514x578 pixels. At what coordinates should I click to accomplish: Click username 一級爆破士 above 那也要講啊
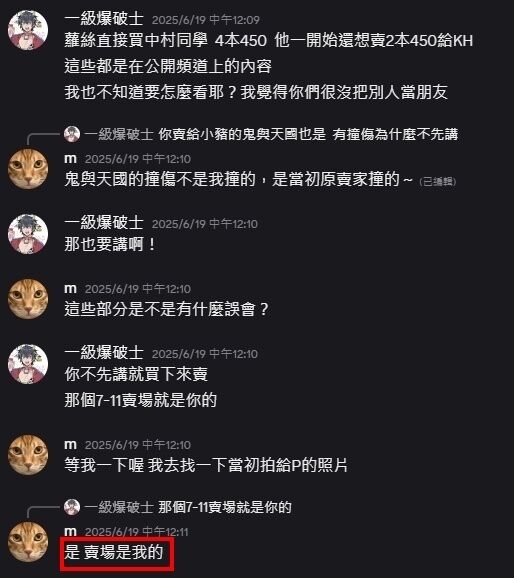[104, 223]
